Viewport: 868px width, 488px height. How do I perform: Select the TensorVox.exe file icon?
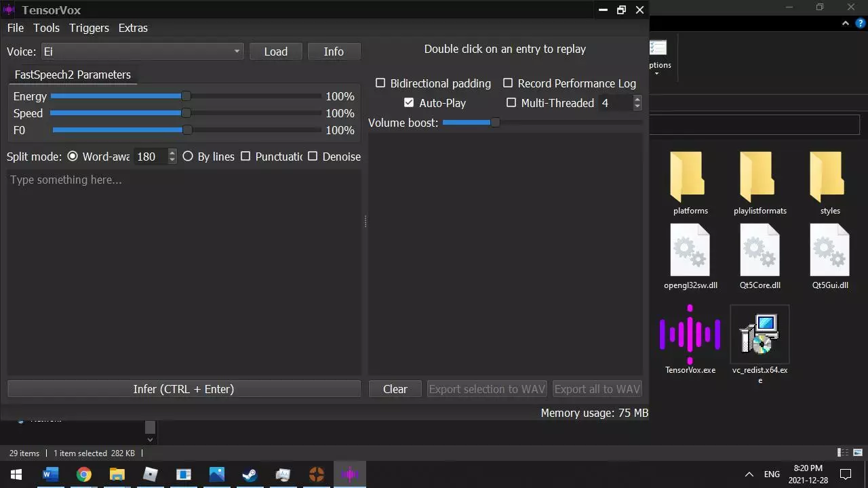point(690,335)
